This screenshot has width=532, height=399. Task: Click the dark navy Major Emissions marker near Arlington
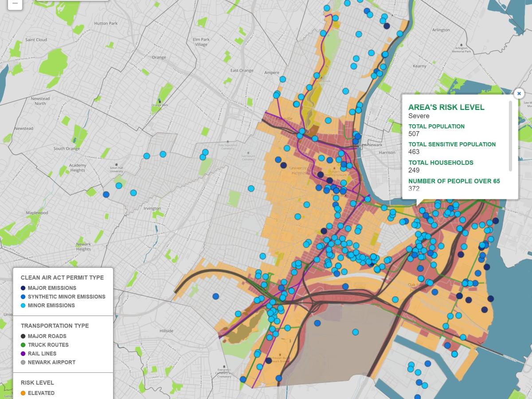pos(387,26)
